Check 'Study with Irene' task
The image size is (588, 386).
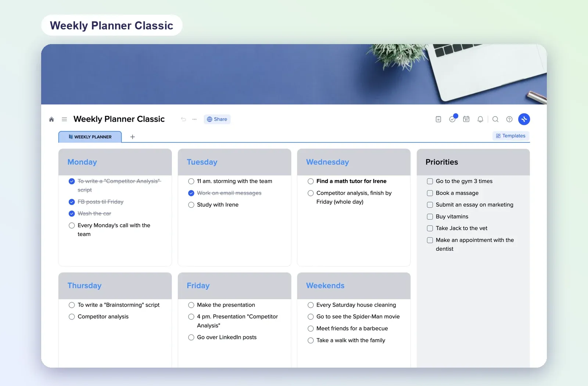click(191, 205)
